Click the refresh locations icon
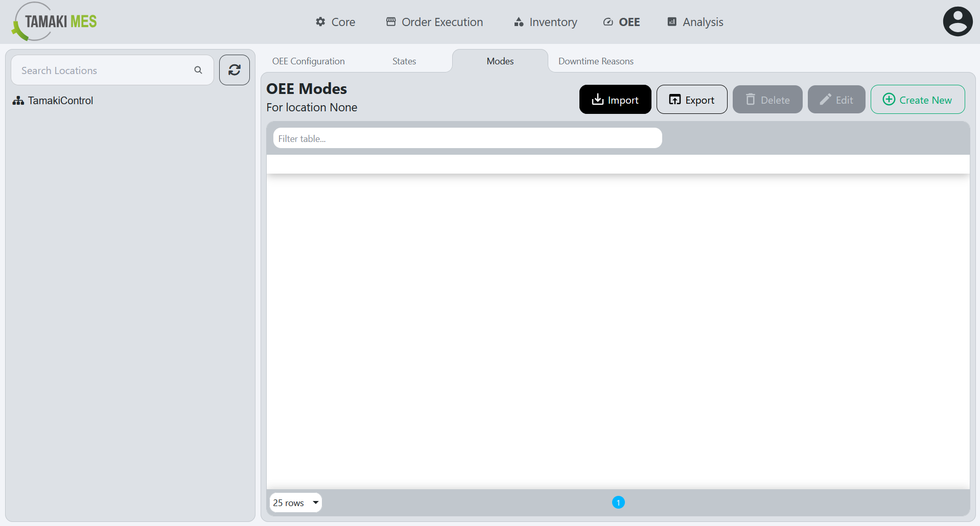Image resolution: width=980 pixels, height=526 pixels. click(234, 69)
